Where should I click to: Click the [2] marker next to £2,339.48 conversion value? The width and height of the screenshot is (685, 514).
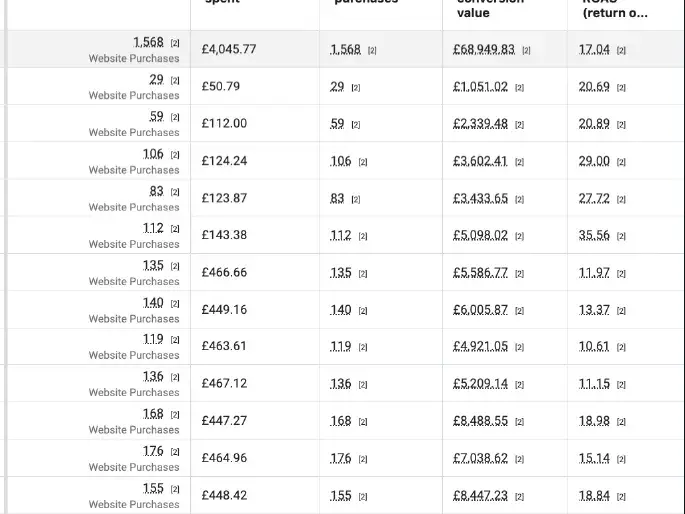coord(519,125)
